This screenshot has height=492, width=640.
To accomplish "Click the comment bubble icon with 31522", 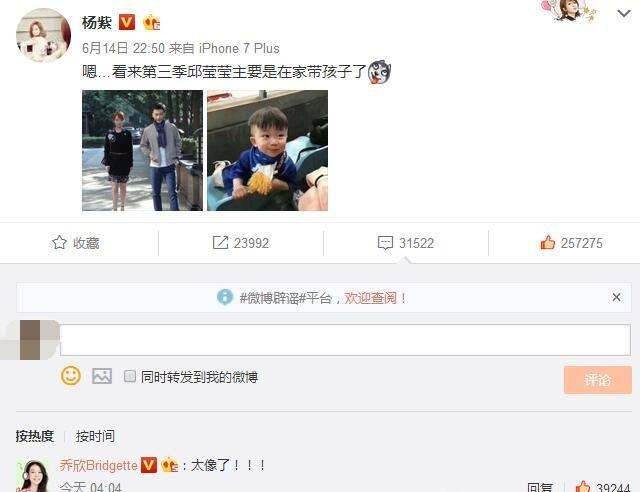I will click(385, 243).
